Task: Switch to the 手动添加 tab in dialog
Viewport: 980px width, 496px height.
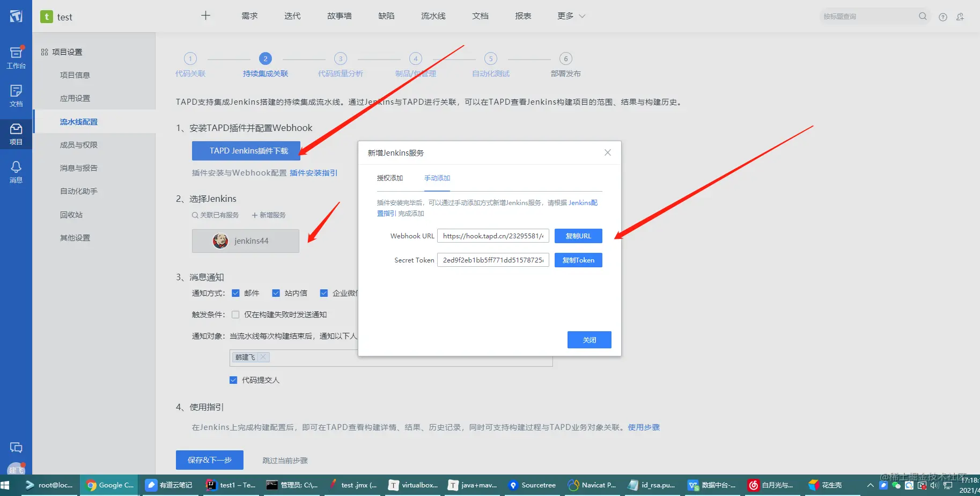Action: click(437, 178)
